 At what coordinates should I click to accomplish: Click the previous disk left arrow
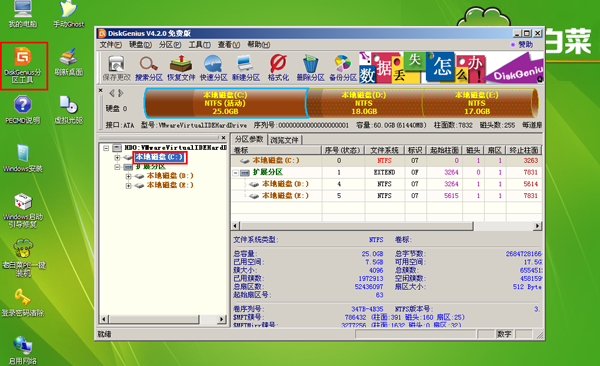[112, 93]
